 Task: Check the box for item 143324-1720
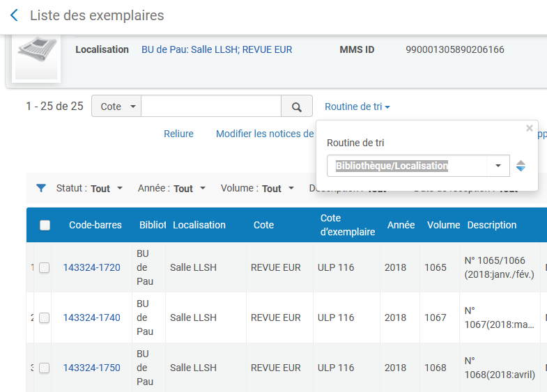click(x=45, y=268)
